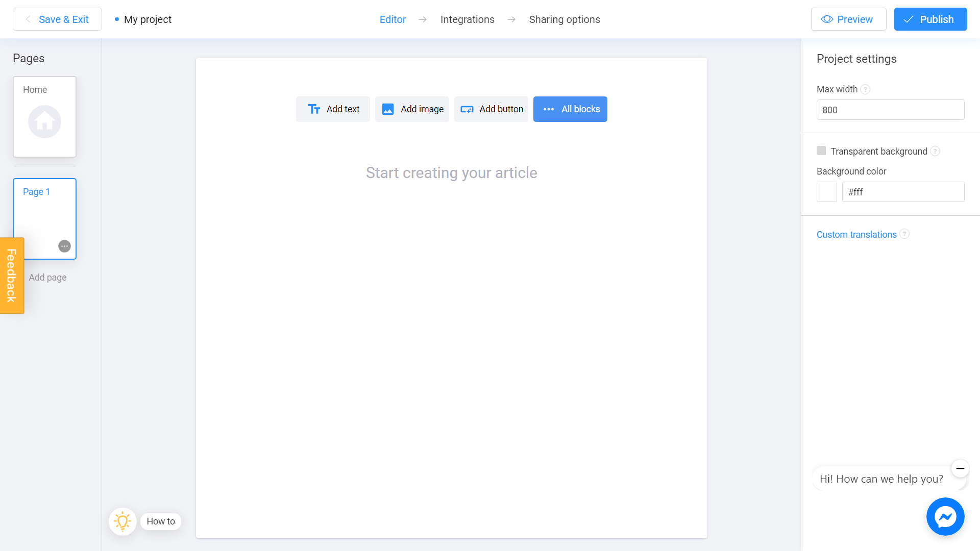The width and height of the screenshot is (980, 551).
Task: Click the Publish button
Action: (x=931, y=19)
